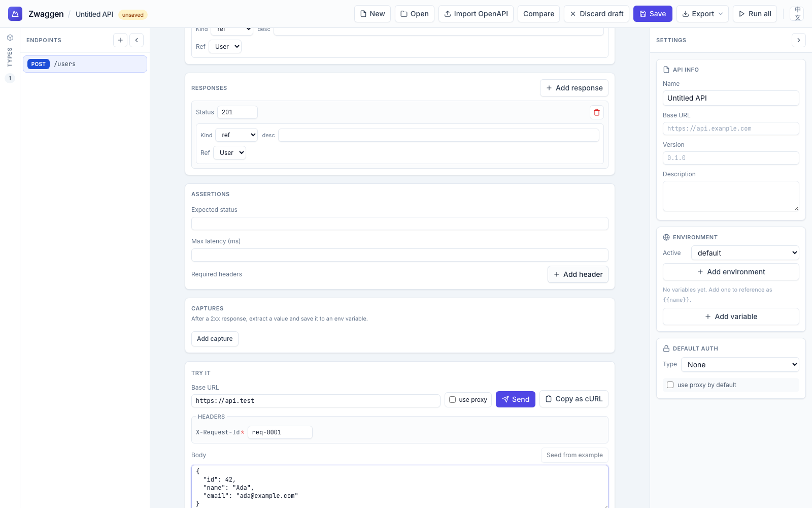
Task: Click the Zwaggen app logo
Action: pos(15,13)
